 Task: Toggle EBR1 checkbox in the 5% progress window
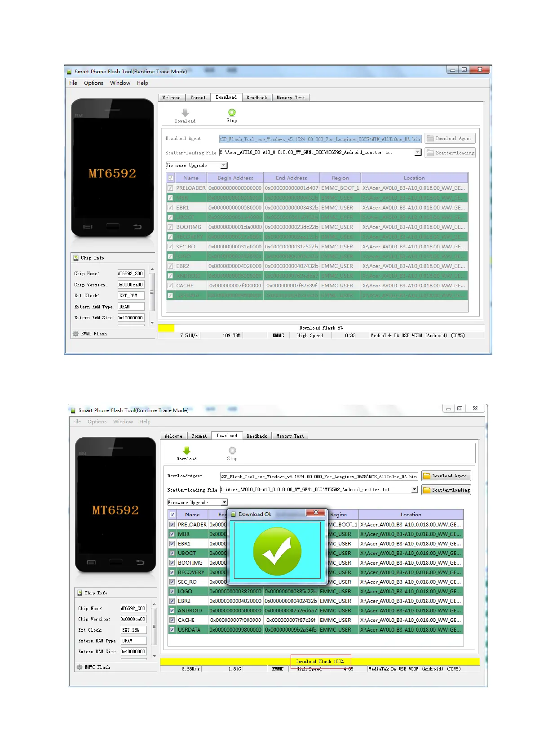coord(170,207)
